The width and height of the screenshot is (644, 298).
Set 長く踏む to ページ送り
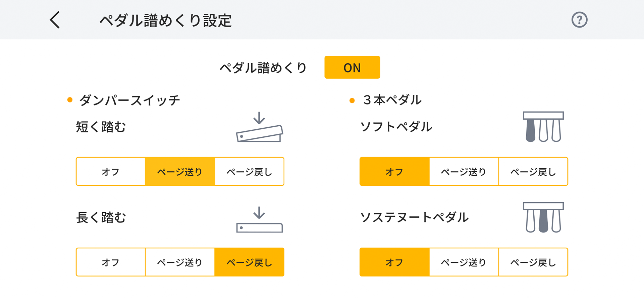(180, 262)
